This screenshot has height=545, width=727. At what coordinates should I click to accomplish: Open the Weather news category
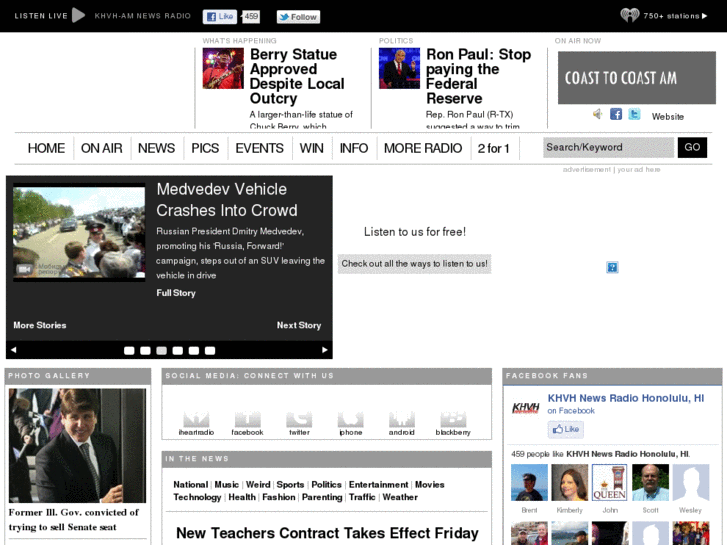[400, 497]
